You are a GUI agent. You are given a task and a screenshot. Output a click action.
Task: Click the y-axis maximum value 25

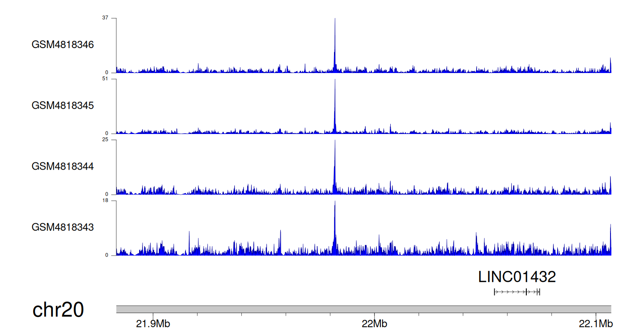coord(106,140)
